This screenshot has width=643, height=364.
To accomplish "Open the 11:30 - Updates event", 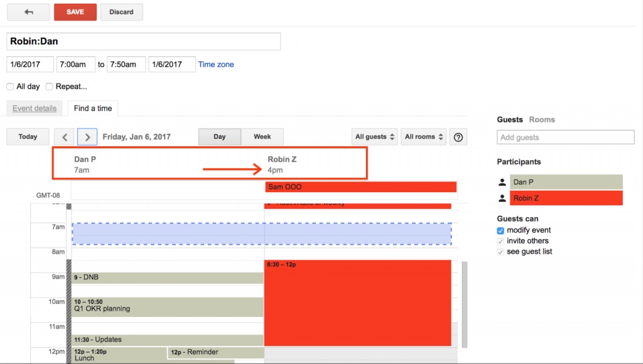I will coord(167,340).
